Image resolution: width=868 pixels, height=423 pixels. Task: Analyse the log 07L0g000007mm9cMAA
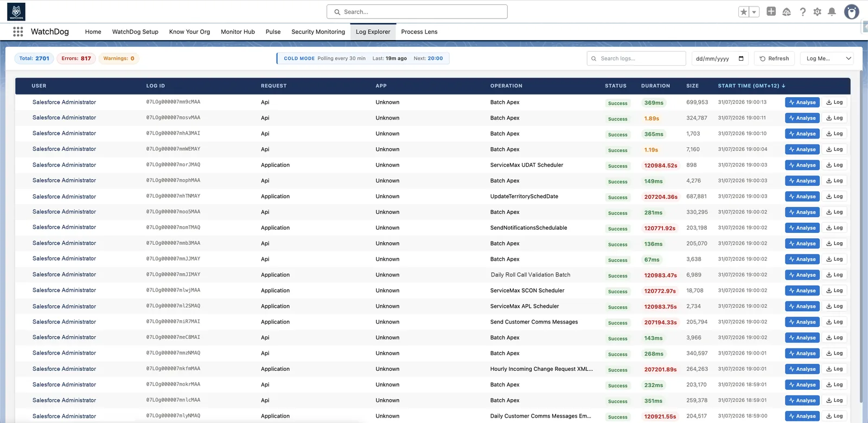[x=802, y=102]
